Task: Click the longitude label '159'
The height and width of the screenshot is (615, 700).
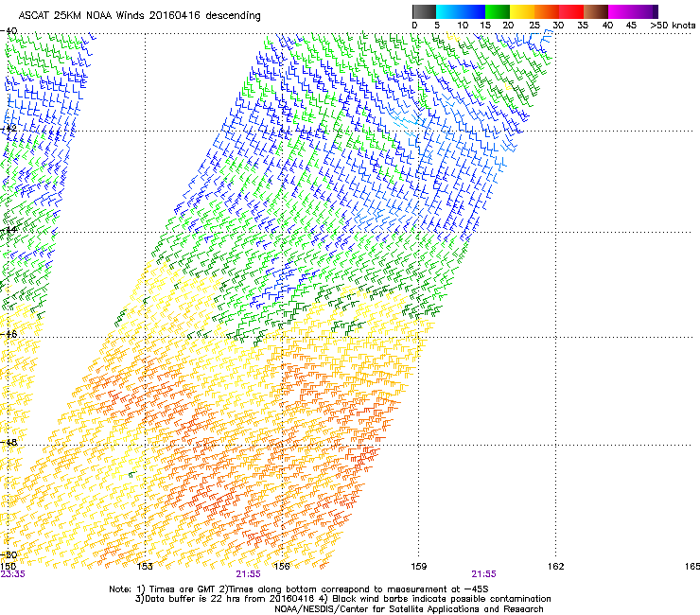Action: click(x=419, y=567)
